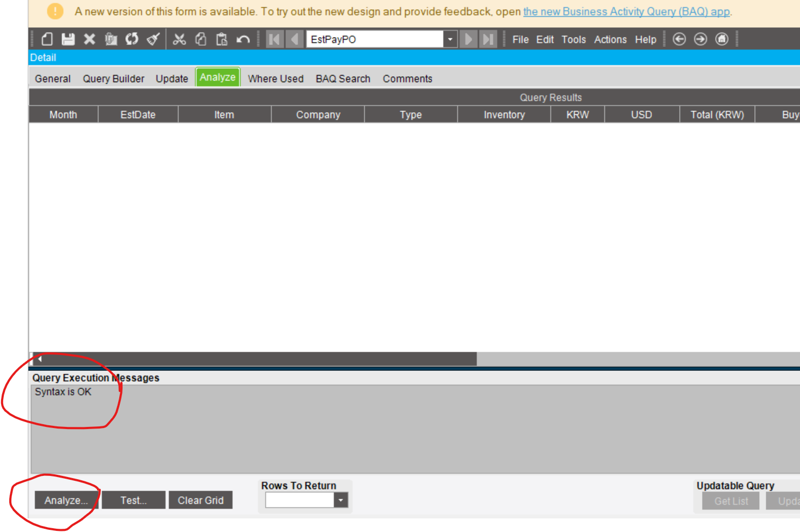This screenshot has width=800, height=532.
Task: Click the Clear Grid button
Action: point(200,500)
